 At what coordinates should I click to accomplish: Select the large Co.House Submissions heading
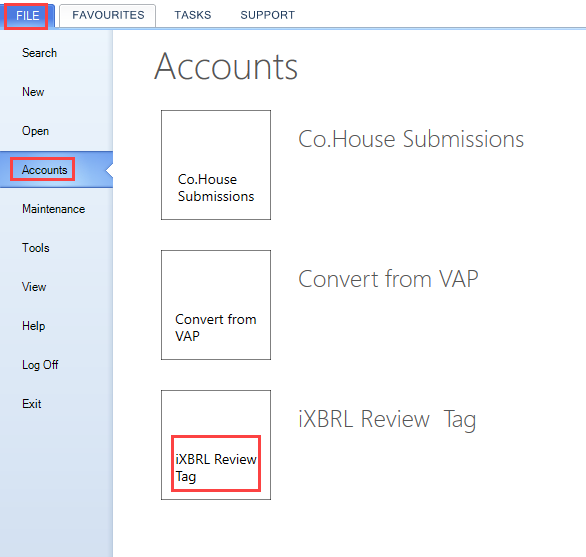[411, 139]
